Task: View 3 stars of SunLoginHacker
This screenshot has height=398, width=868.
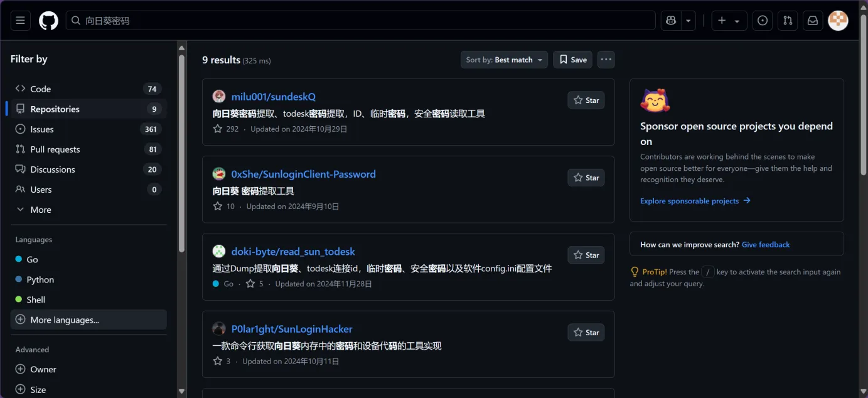Action: click(x=222, y=361)
